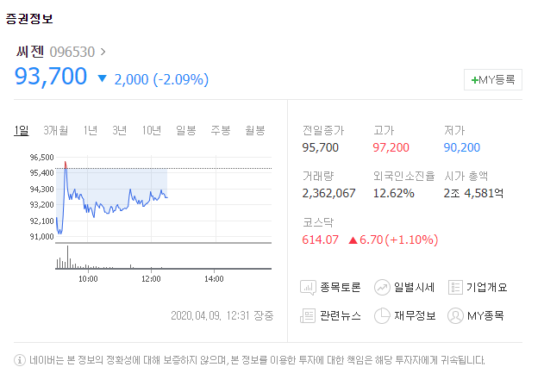This screenshot has width=544, height=392.
Task: Click the stock code 096530
Action: [x=72, y=52]
